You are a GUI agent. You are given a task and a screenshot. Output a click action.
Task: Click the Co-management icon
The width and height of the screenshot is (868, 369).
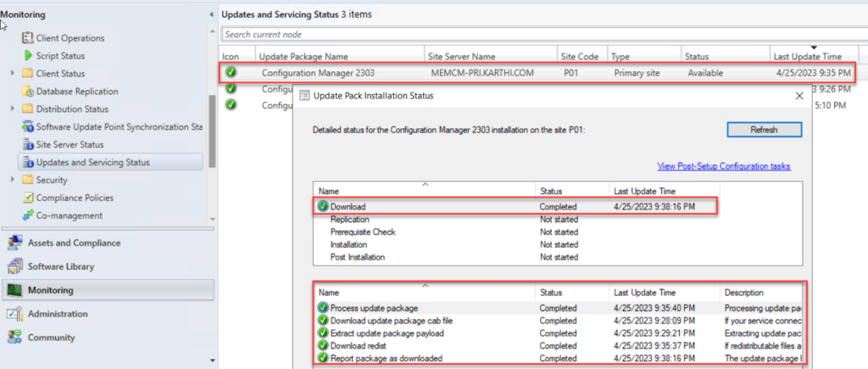(28, 215)
